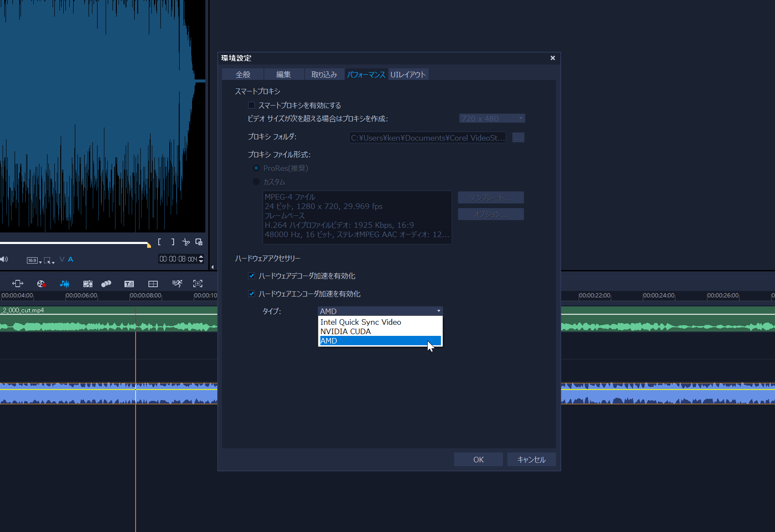Click the preview scrubber handle
The image size is (775, 532).
(x=148, y=245)
